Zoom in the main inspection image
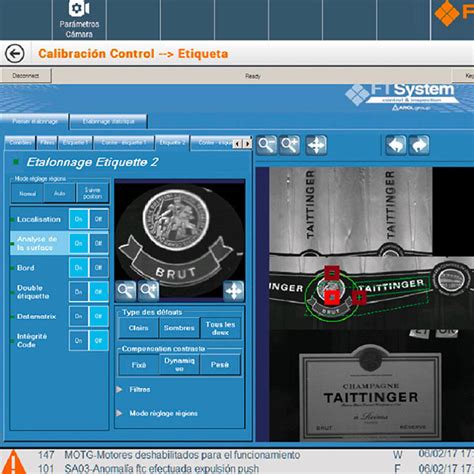 [x=290, y=145]
